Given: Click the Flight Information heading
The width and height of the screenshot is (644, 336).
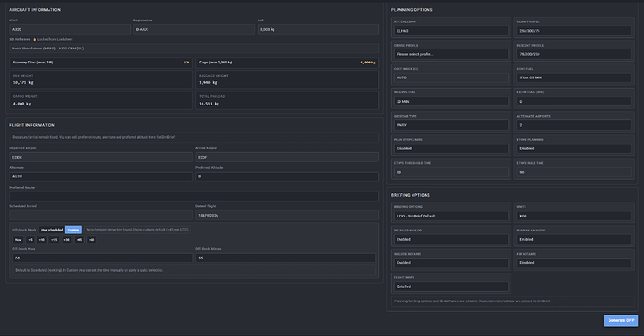Looking at the screenshot, I should [32, 125].
